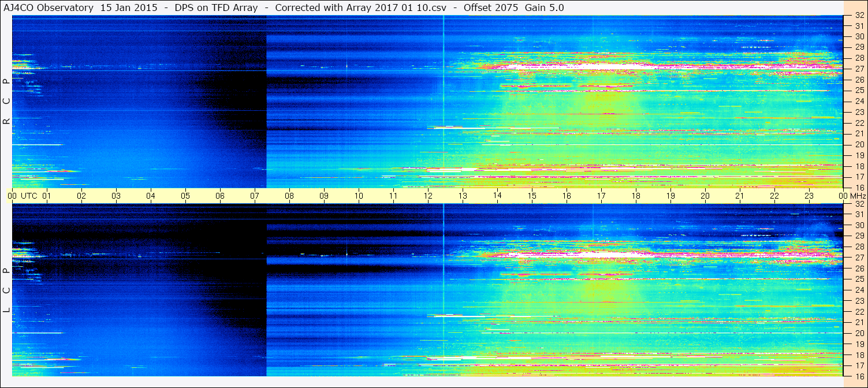The width and height of the screenshot is (868, 388).
Task: Click the 'UTC' label on time axis
Action: [x=29, y=196]
